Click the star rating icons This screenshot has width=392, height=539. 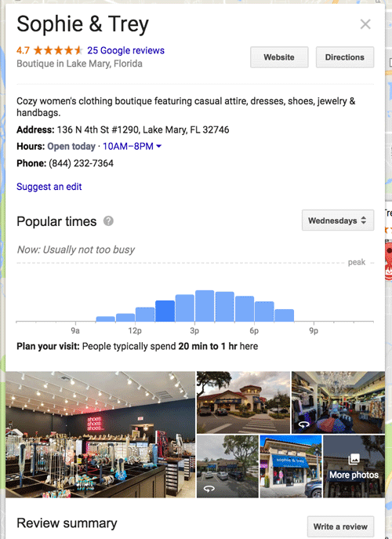click(x=58, y=50)
